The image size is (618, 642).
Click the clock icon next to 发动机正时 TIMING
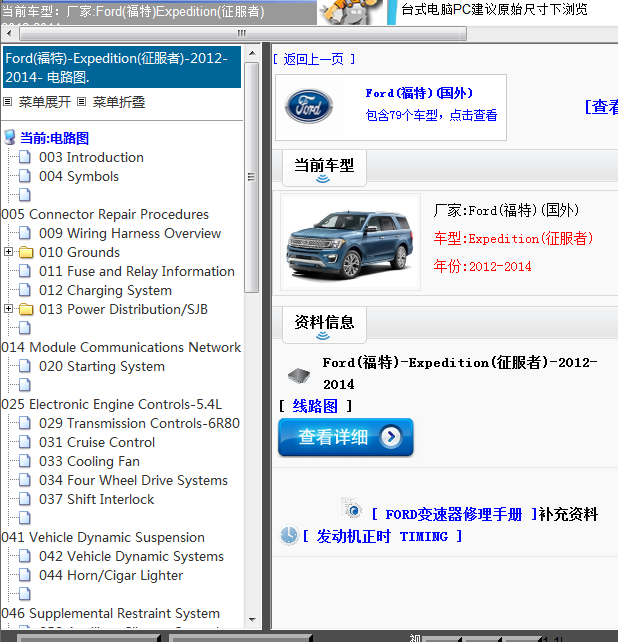[x=289, y=535]
